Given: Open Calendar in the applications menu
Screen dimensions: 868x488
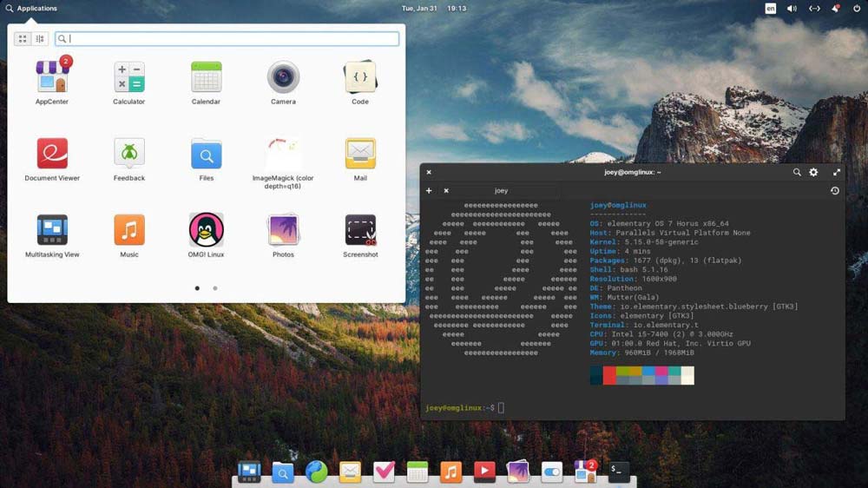Looking at the screenshot, I should 206,82.
